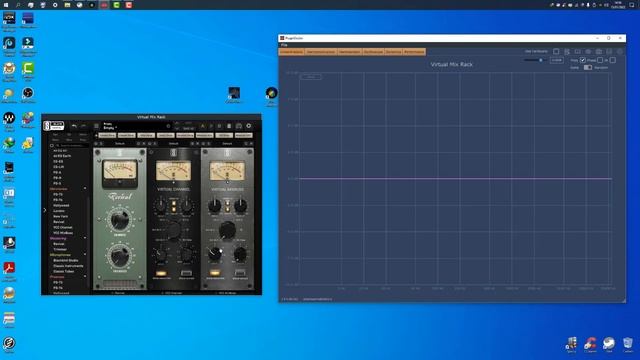Click the search field in module browser
Screen dimensions: 640x360
point(72,145)
